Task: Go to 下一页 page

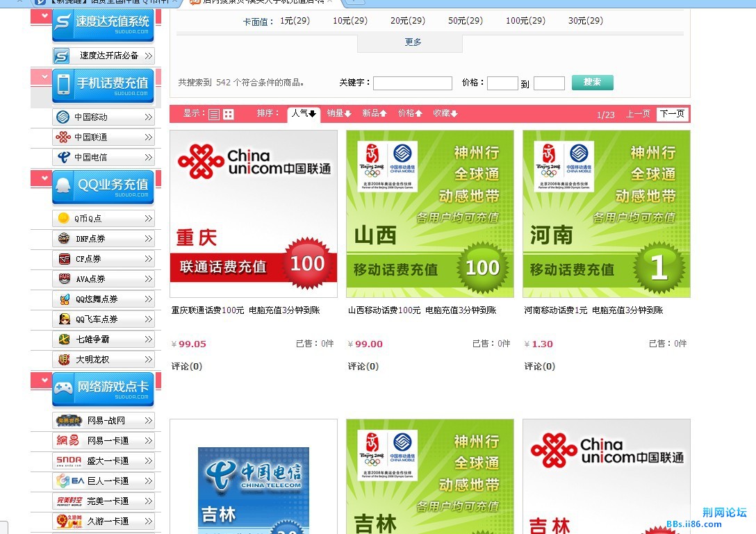Action: coord(672,114)
